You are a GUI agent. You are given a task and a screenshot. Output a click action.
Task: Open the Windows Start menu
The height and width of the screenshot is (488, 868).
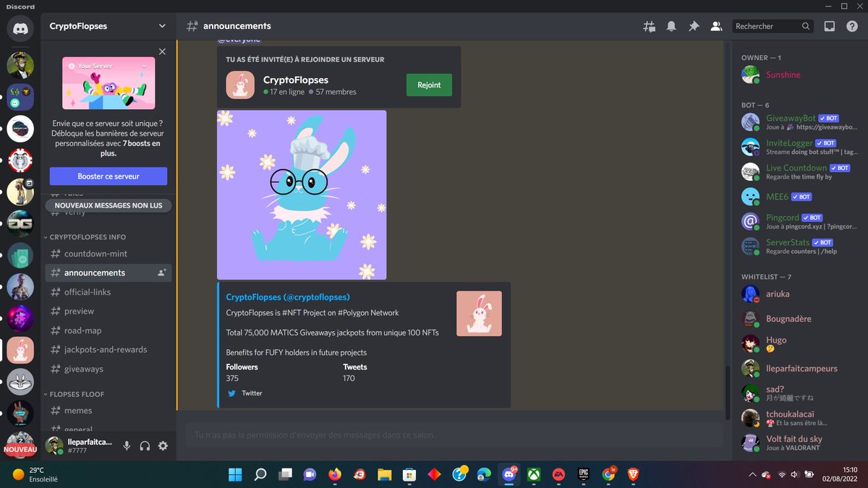[x=235, y=474]
